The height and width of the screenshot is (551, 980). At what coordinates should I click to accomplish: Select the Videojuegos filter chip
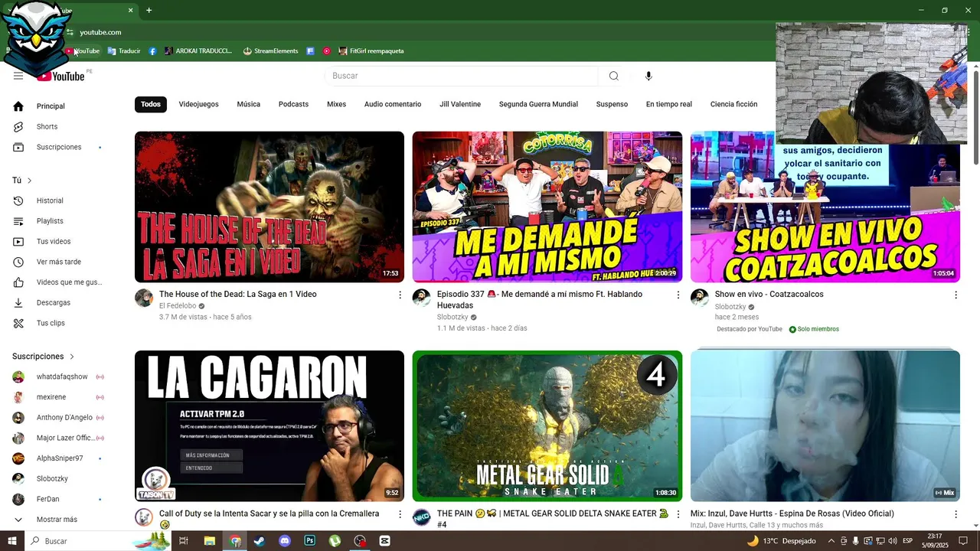pos(198,104)
